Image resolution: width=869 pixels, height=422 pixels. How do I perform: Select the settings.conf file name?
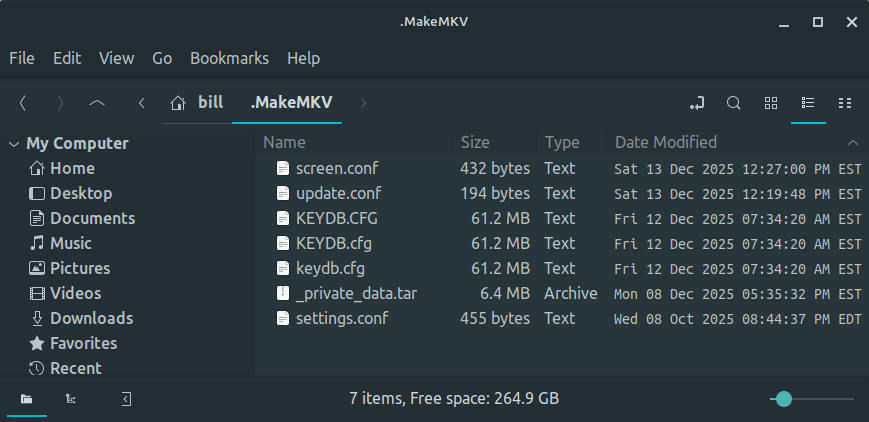click(x=341, y=318)
